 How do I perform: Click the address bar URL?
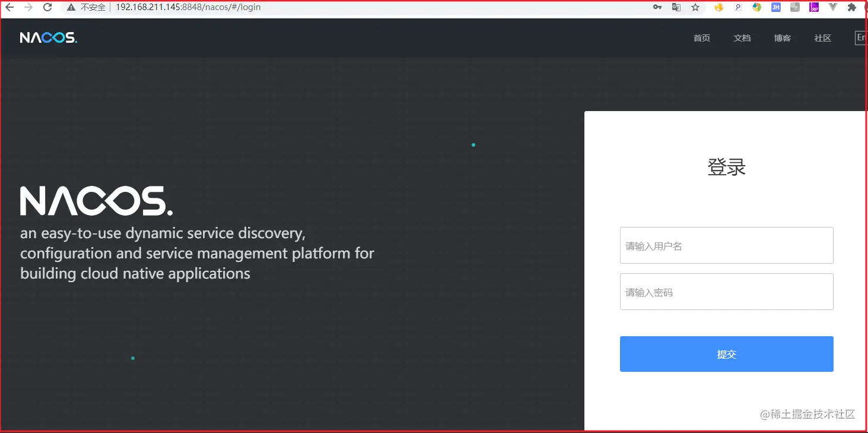coord(188,7)
